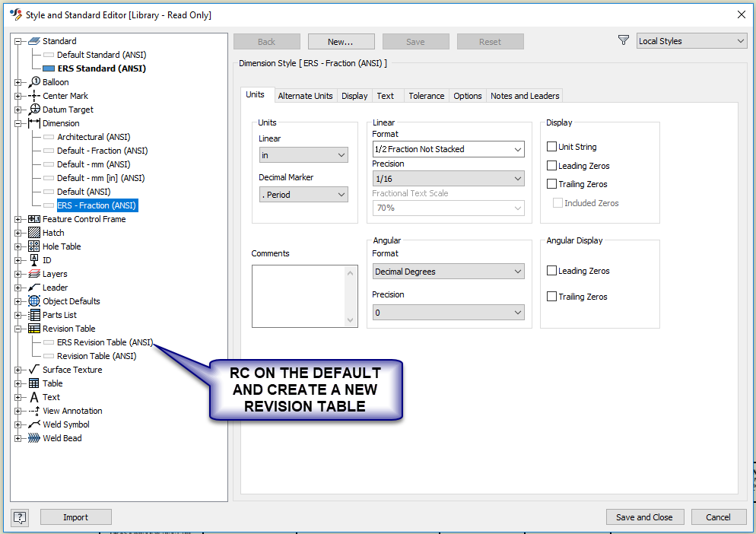Click the Text category A icon
This screenshot has width=756, height=534.
[33, 397]
